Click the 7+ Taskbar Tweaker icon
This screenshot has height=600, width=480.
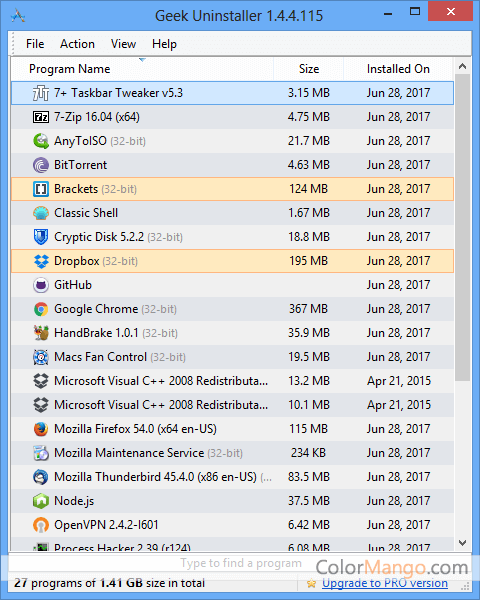[41, 93]
